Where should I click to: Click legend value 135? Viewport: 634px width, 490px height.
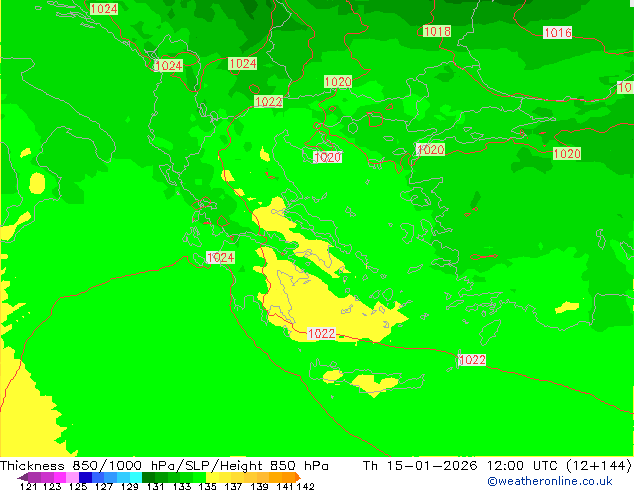click(207, 486)
